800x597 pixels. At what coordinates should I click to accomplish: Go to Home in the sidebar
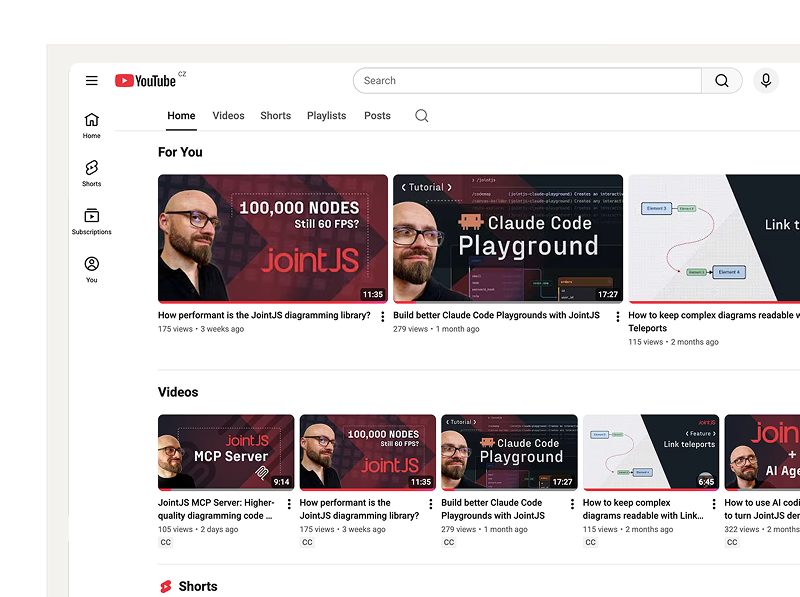pos(92,126)
